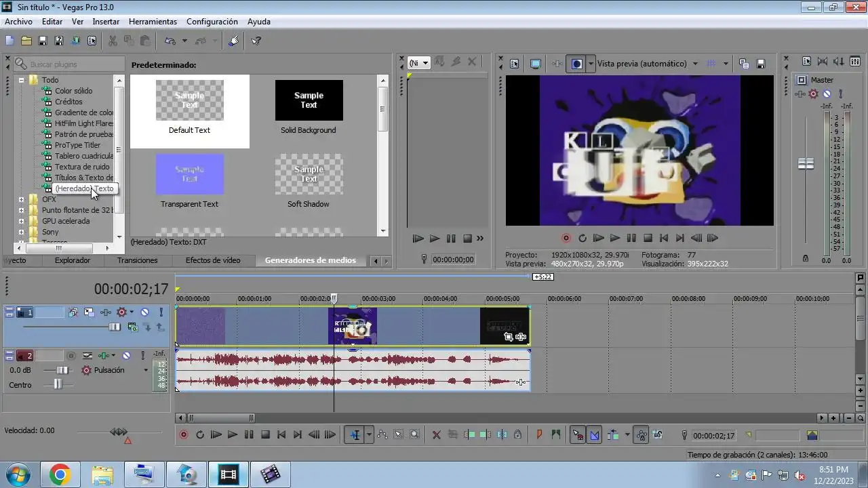Image resolution: width=868 pixels, height=488 pixels.
Task: Open the Archivo menu
Action: pos(18,22)
